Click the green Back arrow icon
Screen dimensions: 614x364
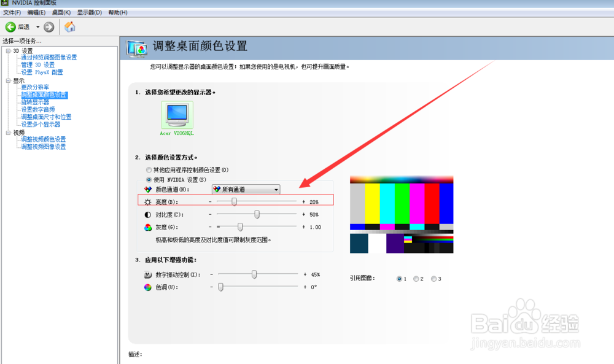click(x=10, y=27)
